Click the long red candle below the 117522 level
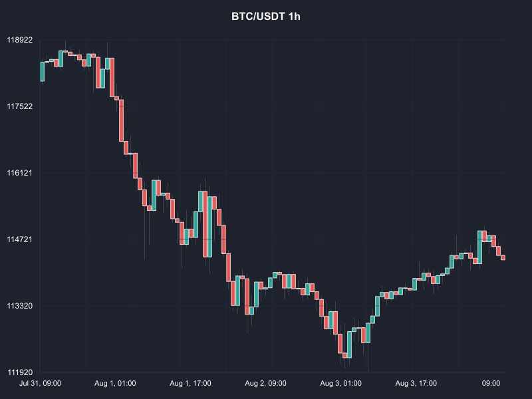This screenshot has width=532, height=399. 121,120
